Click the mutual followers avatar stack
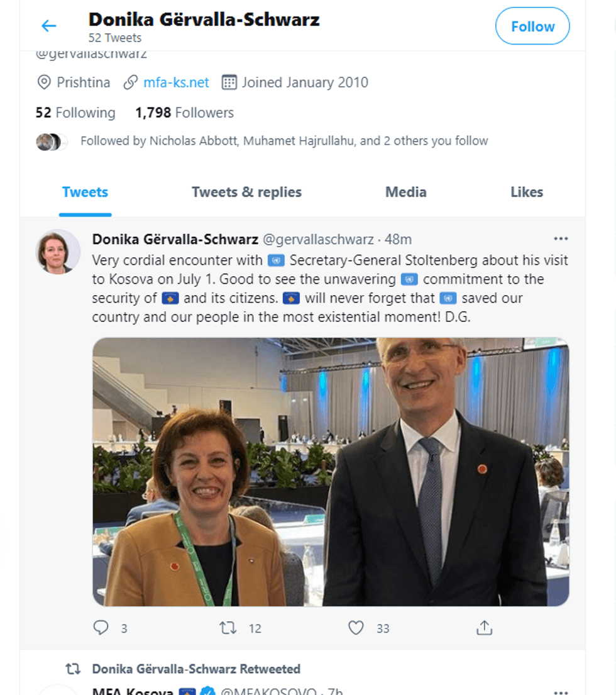 [x=50, y=142]
